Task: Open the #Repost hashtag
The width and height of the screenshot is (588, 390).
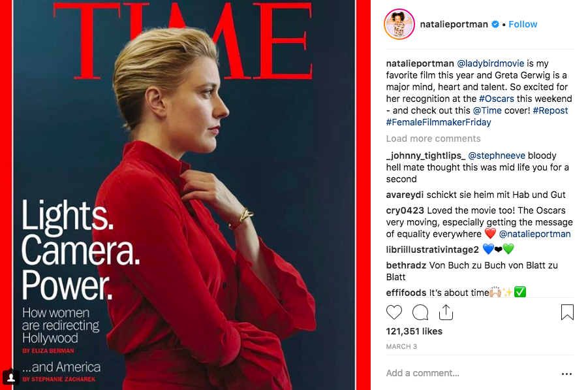Action: (550, 110)
